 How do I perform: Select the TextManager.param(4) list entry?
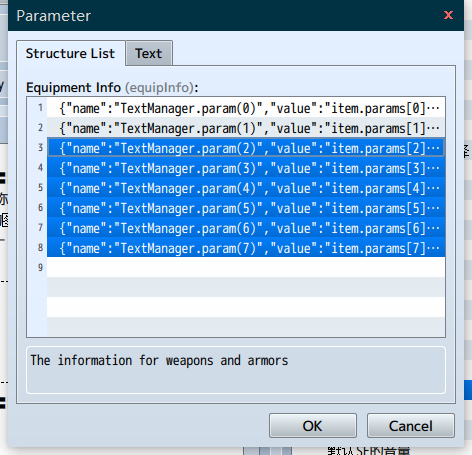(x=246, y=188)
